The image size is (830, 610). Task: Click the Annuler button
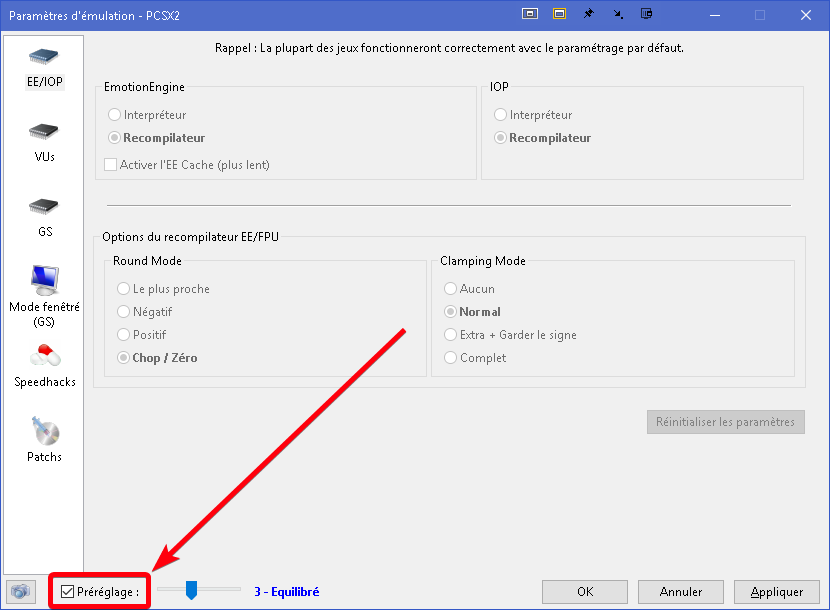[680, 591]
